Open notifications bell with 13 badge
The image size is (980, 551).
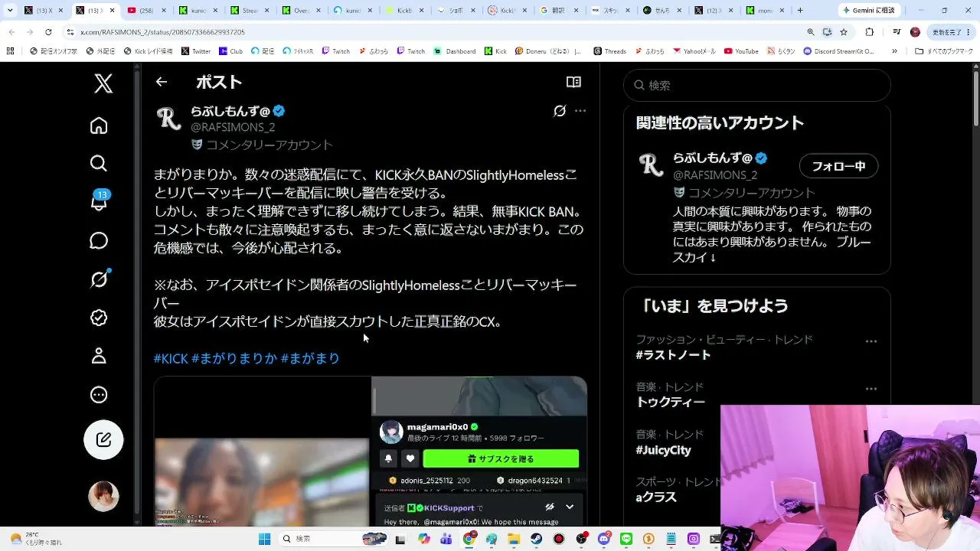100,201
